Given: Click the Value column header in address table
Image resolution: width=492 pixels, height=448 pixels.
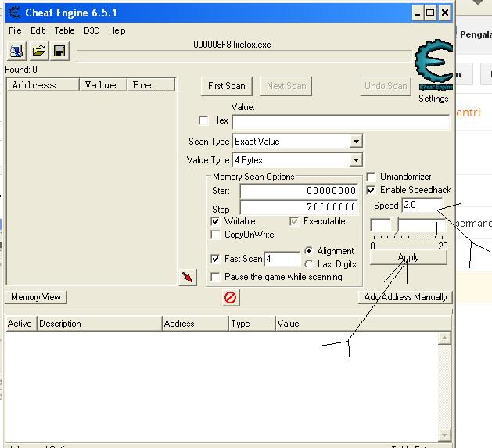Looking at the screenshot, I should tap(363, 324).
